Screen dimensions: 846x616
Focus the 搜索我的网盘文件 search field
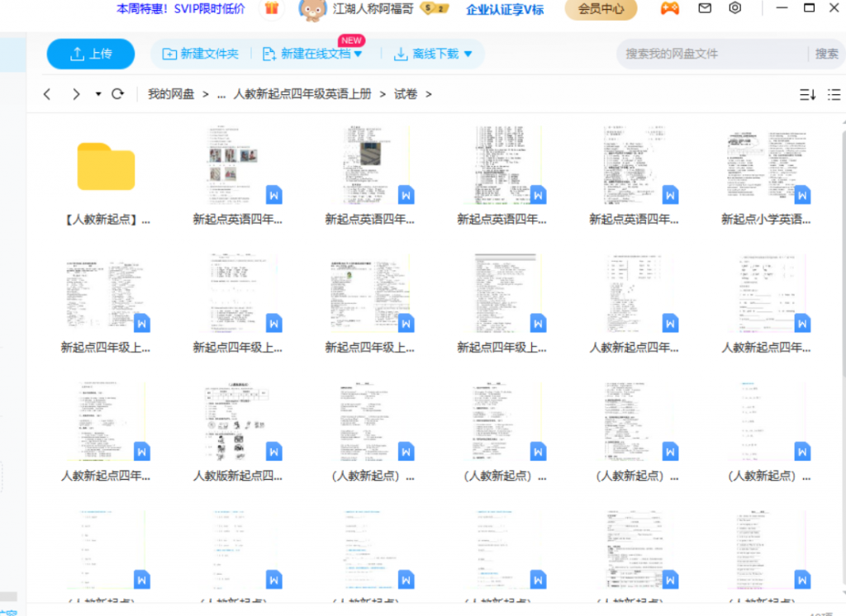click(712, 54)
